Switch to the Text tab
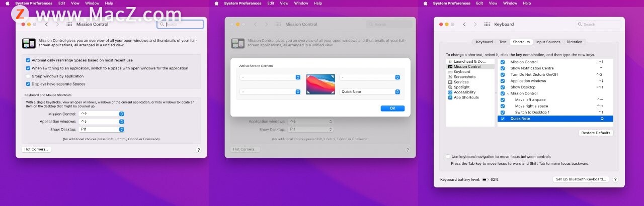644x206 pixels. pos(503,42)
